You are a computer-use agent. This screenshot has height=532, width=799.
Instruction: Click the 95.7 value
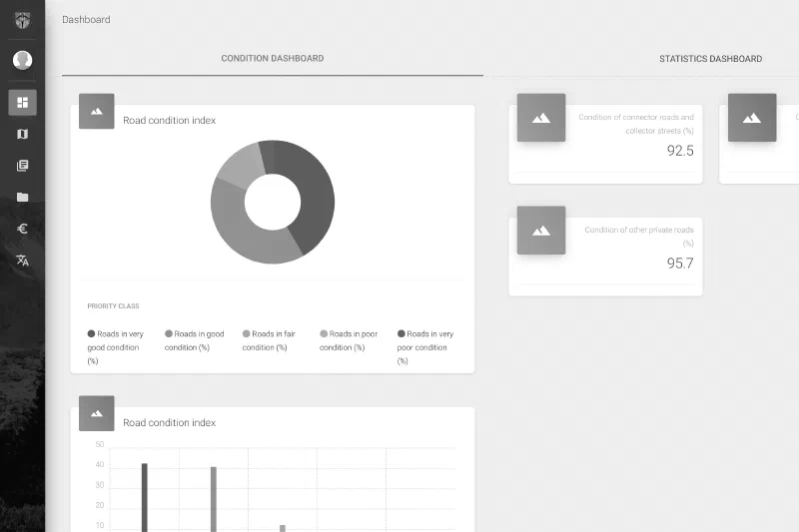coord(680,264)
